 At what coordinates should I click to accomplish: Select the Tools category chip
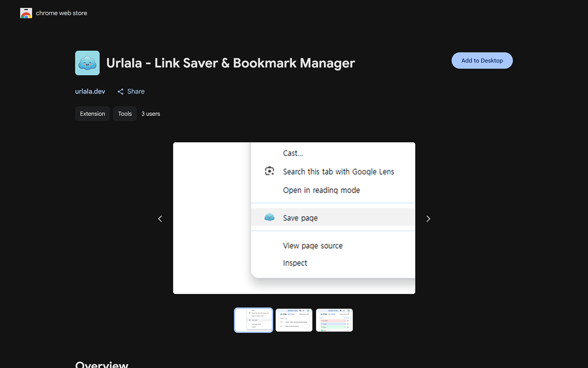pyautogui.click(x=125, y=114)
